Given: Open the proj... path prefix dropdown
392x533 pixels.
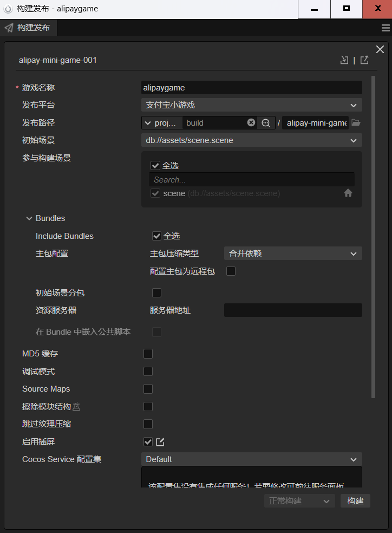Looking at the screenshot, I should 162,123.
